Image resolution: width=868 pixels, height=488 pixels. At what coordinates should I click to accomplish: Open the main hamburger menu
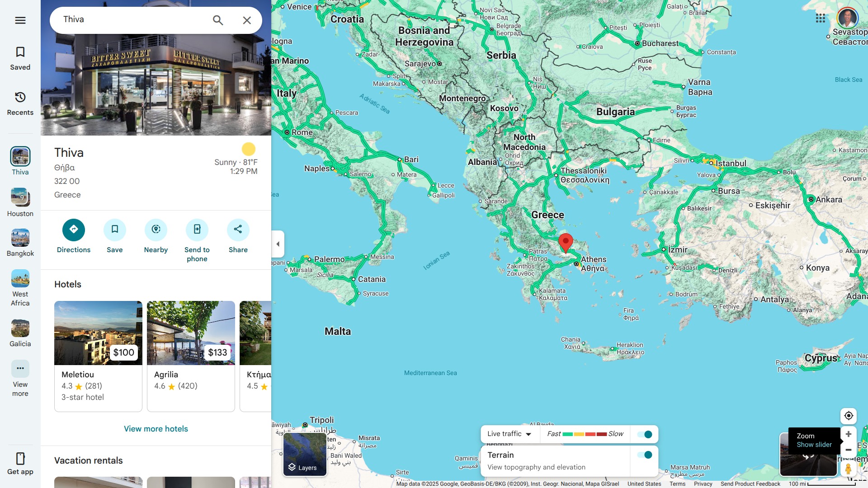(20, 20)
